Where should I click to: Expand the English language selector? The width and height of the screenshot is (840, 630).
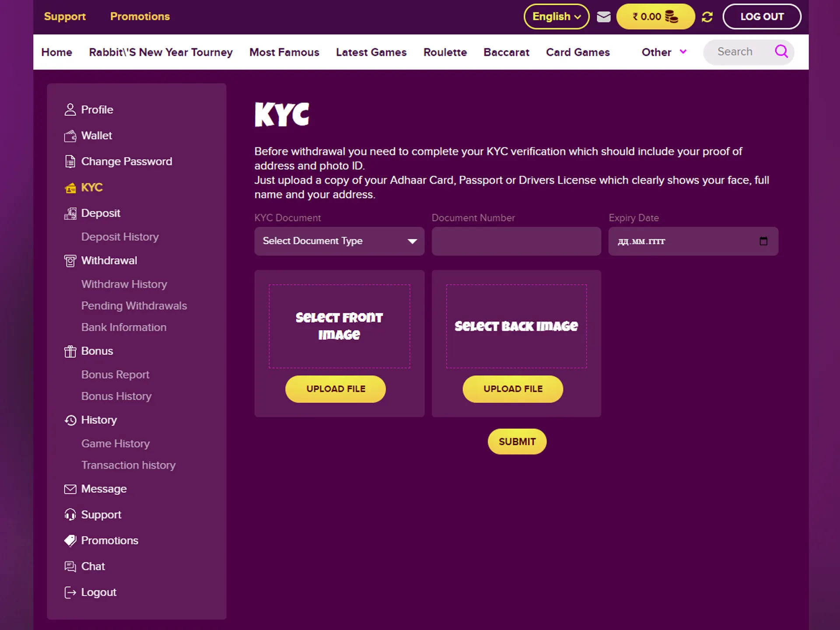click(556, 17)
